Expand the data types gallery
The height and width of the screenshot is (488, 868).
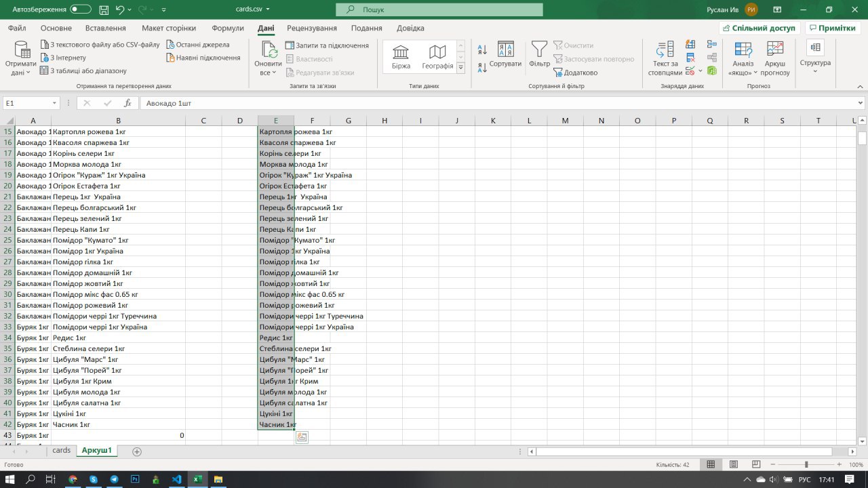point(460,68)
